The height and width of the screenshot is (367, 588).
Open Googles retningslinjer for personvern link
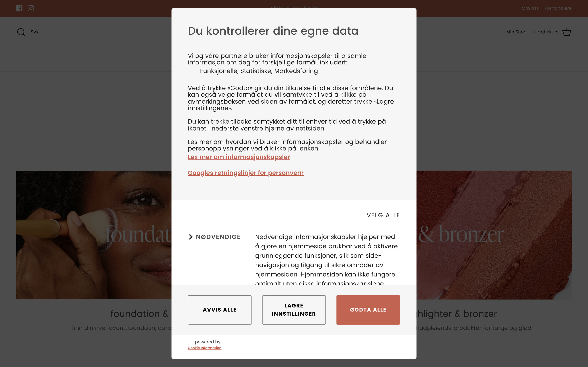point(245,172)
